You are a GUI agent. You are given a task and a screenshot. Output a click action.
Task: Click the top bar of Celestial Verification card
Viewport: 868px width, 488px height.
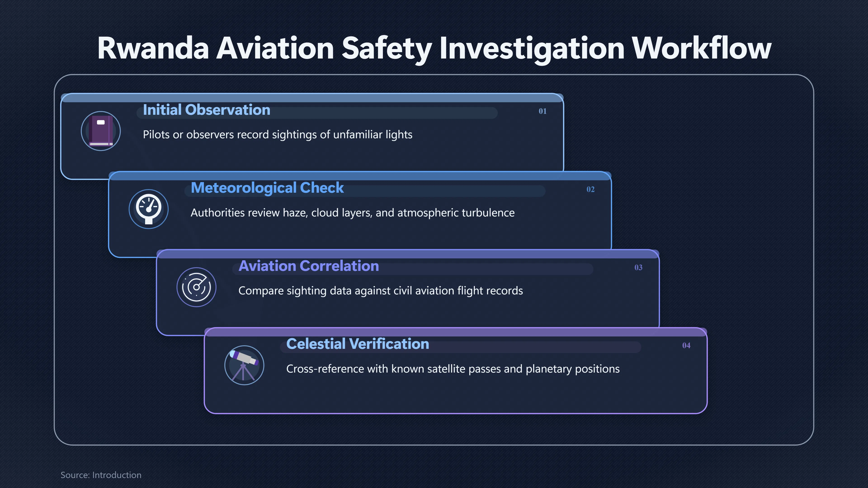coord(455,332)
